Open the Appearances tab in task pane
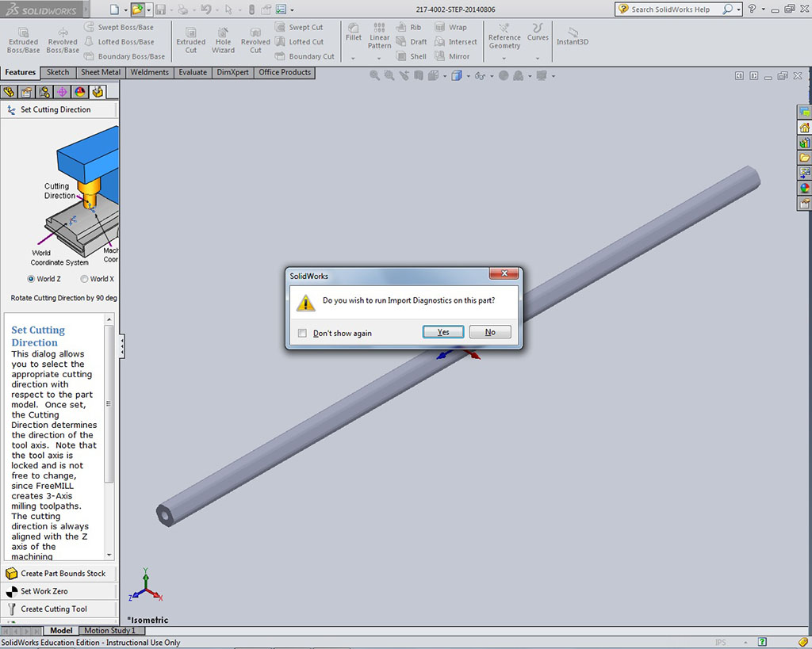 [x=805, y=189]
